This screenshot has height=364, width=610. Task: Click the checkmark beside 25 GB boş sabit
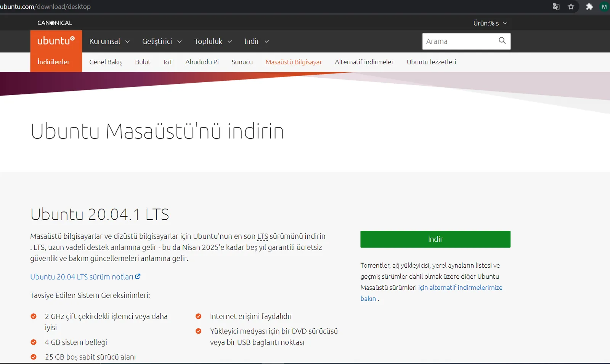pyautogui.click(x=34, y=357)
